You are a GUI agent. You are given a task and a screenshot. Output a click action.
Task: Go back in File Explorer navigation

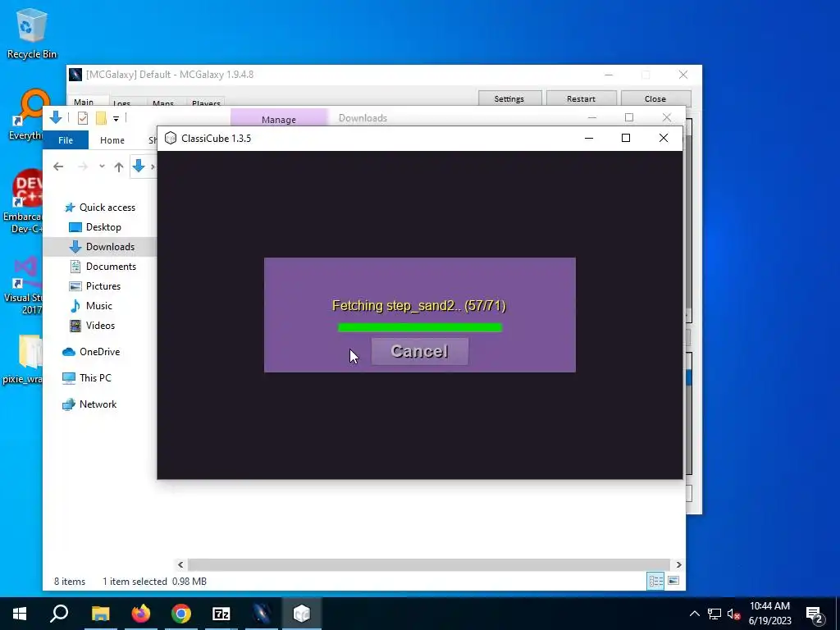(x=58, y=167)
